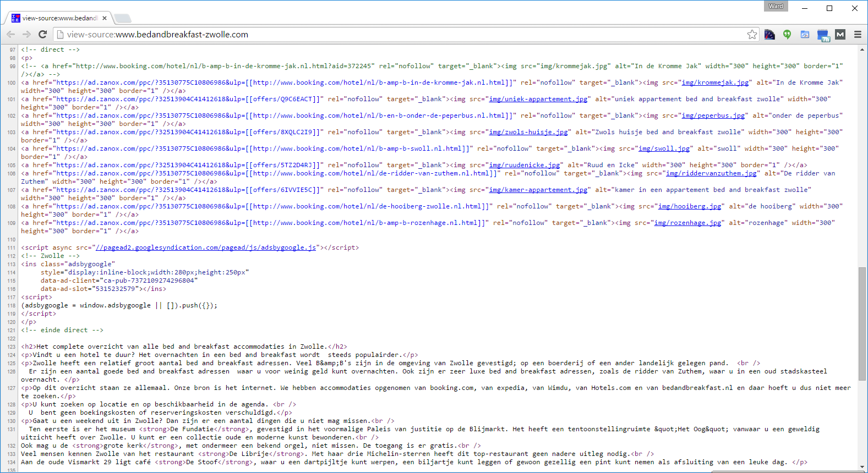Click the browser forward arrow
This screenshot has height=473, width=868.
pos(26,34)
